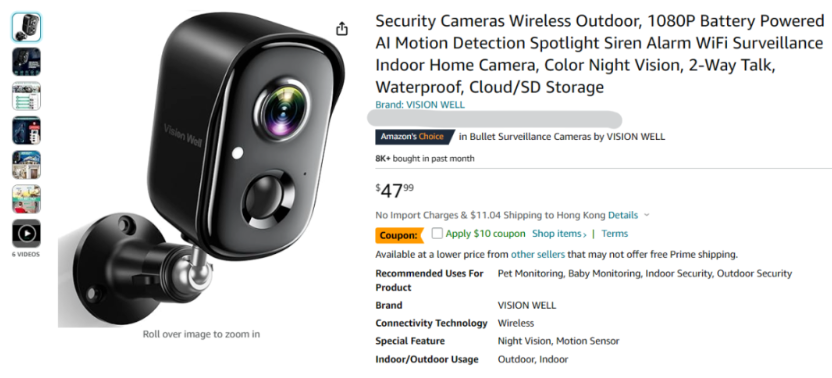This screenshot has height=378, width=832.
Task: Click the main camera product image
Action: pos(202,169)
